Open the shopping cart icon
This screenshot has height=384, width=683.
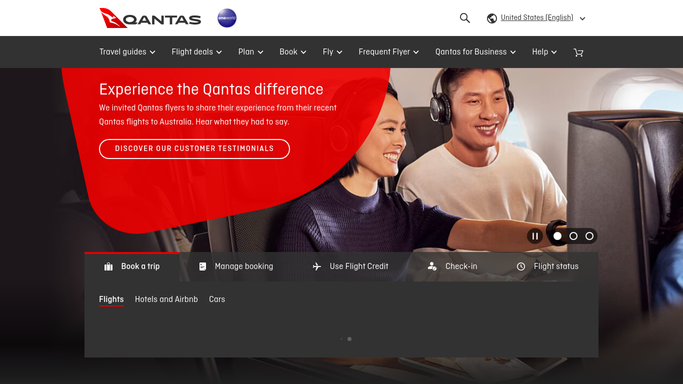[x=578, y=52]
